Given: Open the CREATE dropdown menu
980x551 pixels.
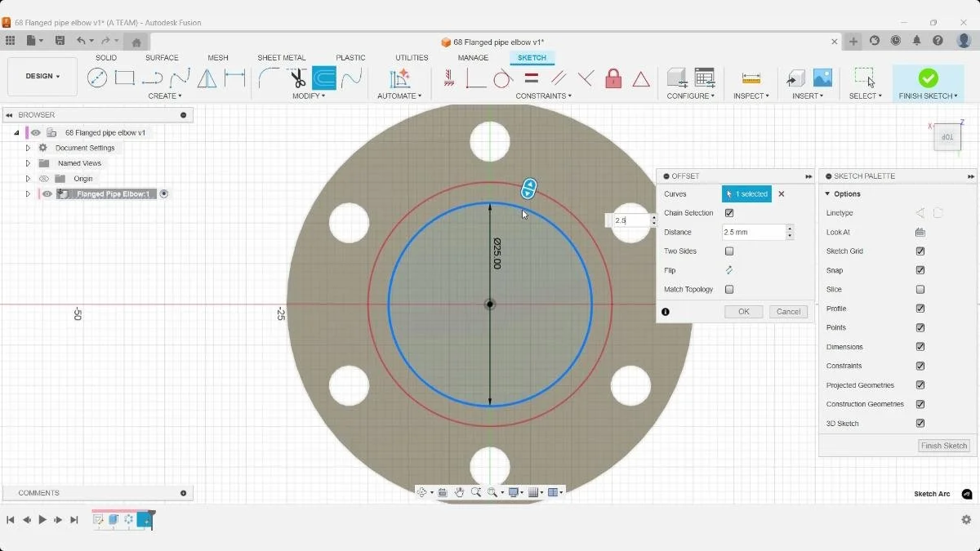Looking at the screenshot, I should pos(165,96).
